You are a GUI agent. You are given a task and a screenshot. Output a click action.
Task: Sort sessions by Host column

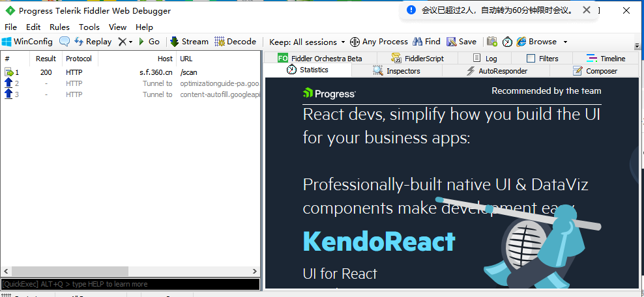click(x=137, y=59)
